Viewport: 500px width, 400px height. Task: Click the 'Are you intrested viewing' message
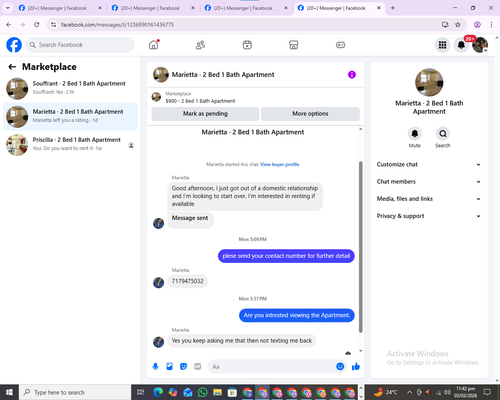(297, 315)
